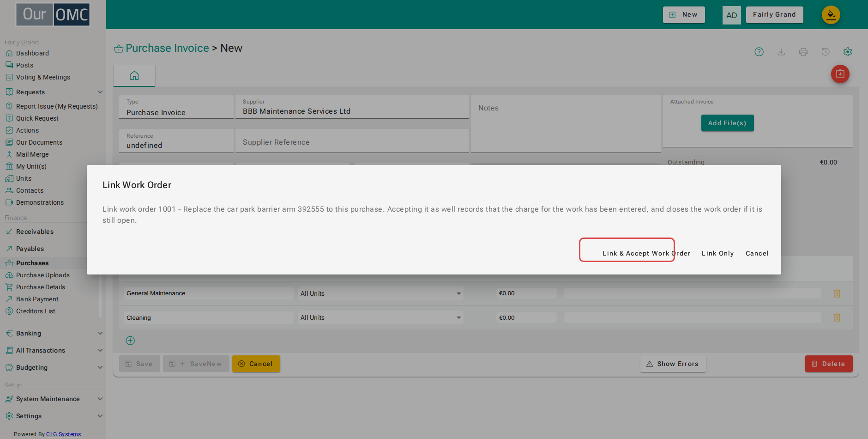This screenshot has width=868, height=439.
Task: Open the history clock icon
Action: point(826,52)
